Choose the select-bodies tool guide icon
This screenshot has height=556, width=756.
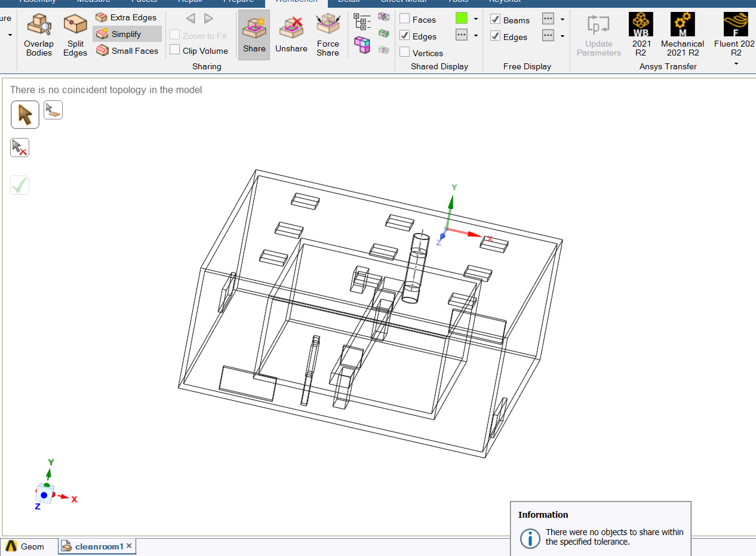(x=53, y=110)
